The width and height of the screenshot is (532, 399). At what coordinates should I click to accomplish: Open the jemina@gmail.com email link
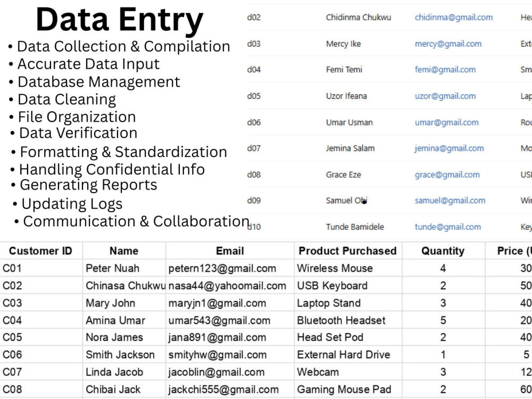pyautogui.click(x=449, y=148)
